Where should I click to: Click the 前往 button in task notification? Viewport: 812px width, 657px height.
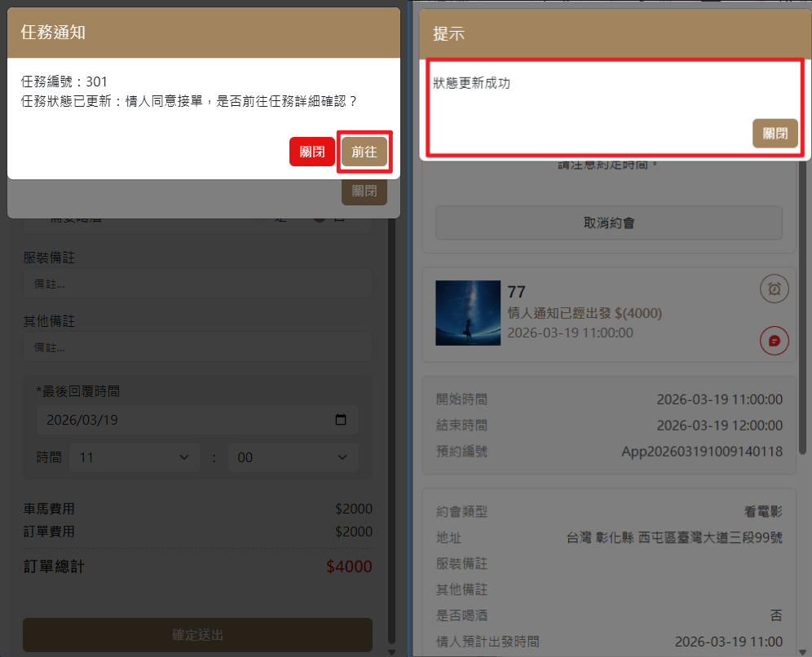(364, 152)
